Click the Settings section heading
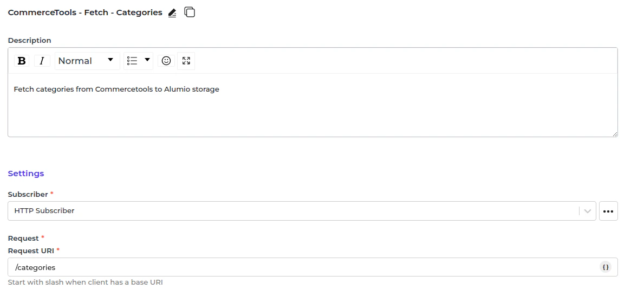This screenshot has height=289, width=644. [x=26, y=174]
